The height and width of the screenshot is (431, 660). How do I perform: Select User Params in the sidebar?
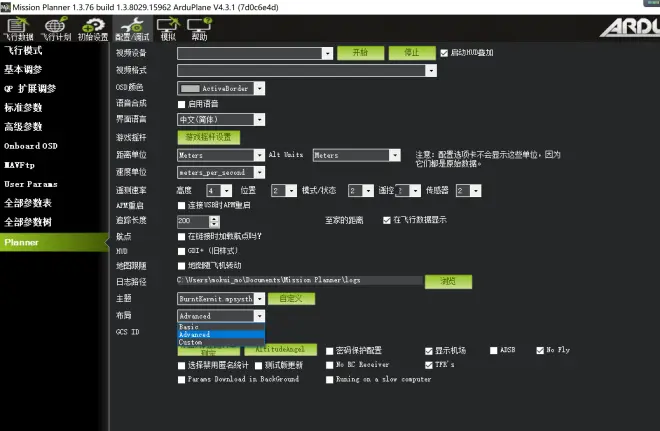31,184
